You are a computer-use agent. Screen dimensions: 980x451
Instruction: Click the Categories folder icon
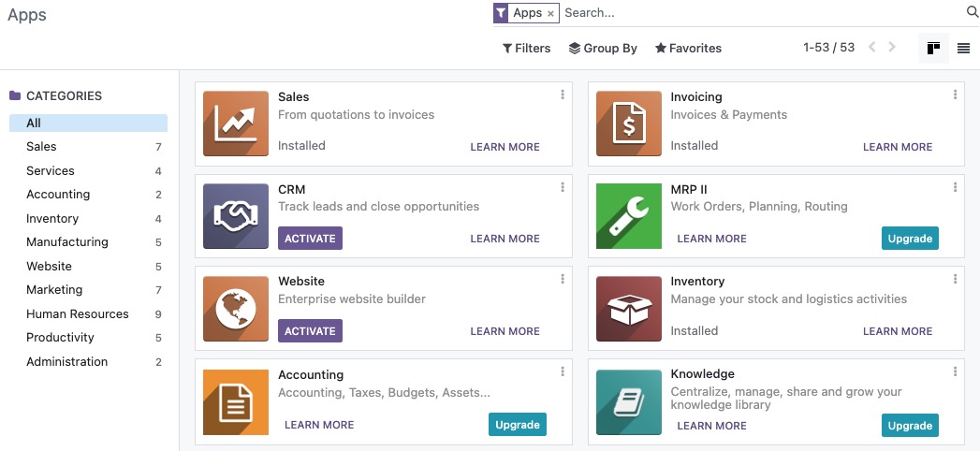[x=15, y=95]
